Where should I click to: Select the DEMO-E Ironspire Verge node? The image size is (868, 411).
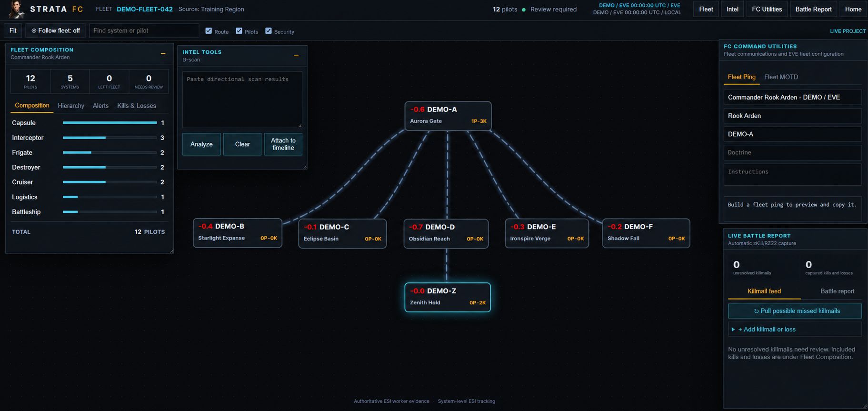tap(547, 233)
